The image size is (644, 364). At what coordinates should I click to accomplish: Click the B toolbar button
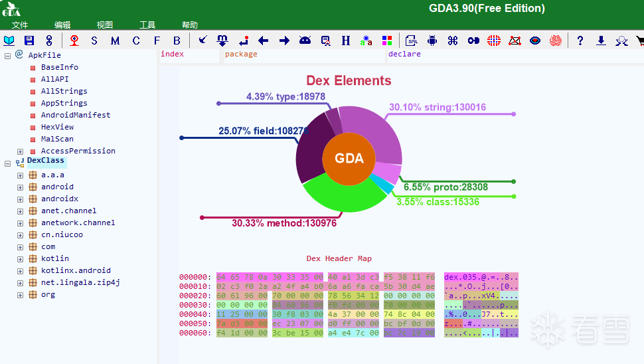tap(177, 41)
